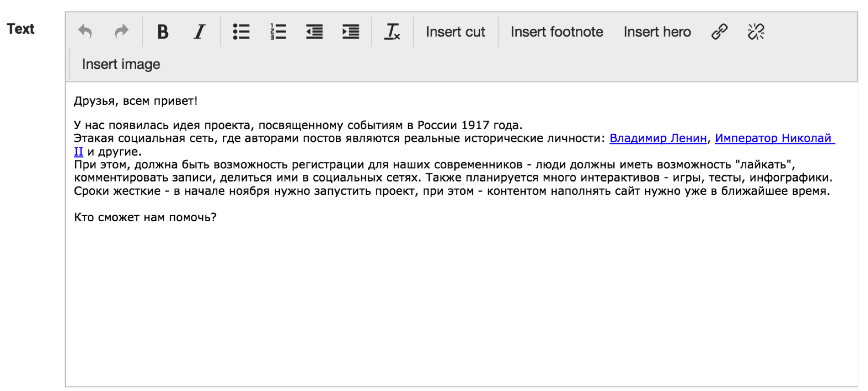The image size is (868, 391).
Task: Click the Redo arrow icon
Action: pyautogui.click(x=122, y=32)
